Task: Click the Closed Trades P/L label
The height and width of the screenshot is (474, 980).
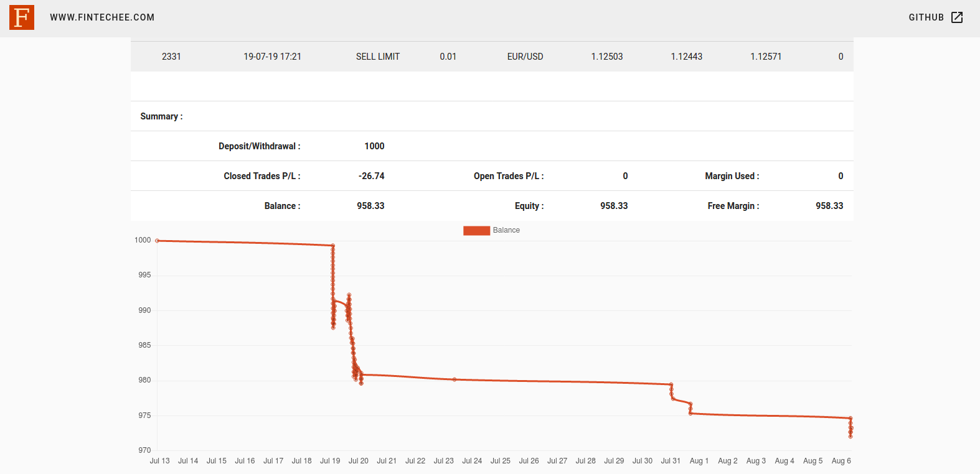Action: pos(262,176)
